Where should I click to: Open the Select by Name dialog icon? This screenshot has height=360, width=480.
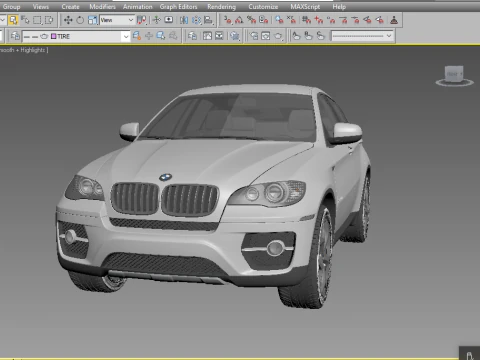(25, 20)
